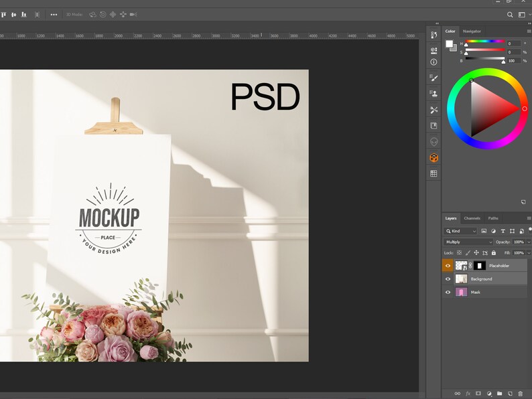The height and width of the screenshot is (399, 532).
Task: Open the Clone Source stamp icon
Action: point(434,94)
